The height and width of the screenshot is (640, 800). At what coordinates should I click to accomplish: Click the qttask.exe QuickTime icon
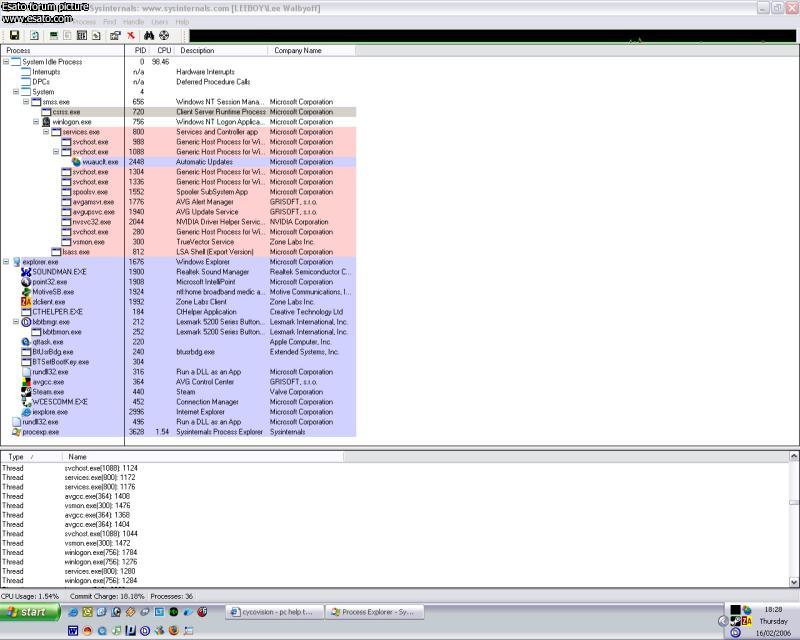(26, 342)
